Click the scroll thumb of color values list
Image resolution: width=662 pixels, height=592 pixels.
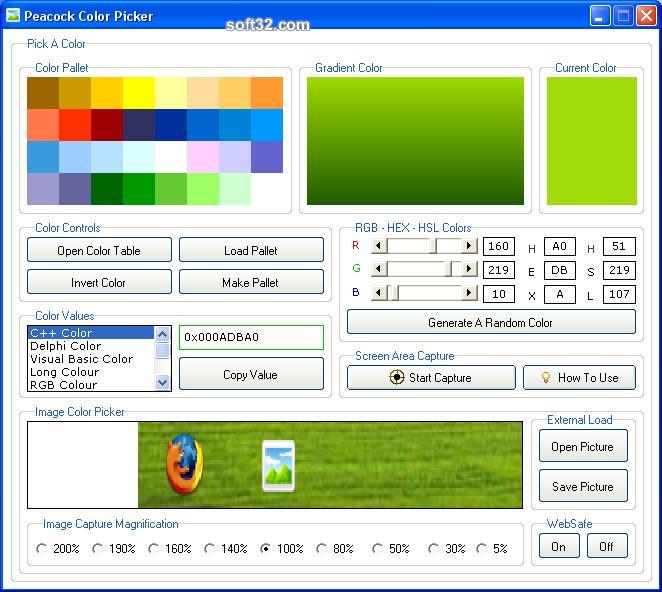click(x=163, y=350)
